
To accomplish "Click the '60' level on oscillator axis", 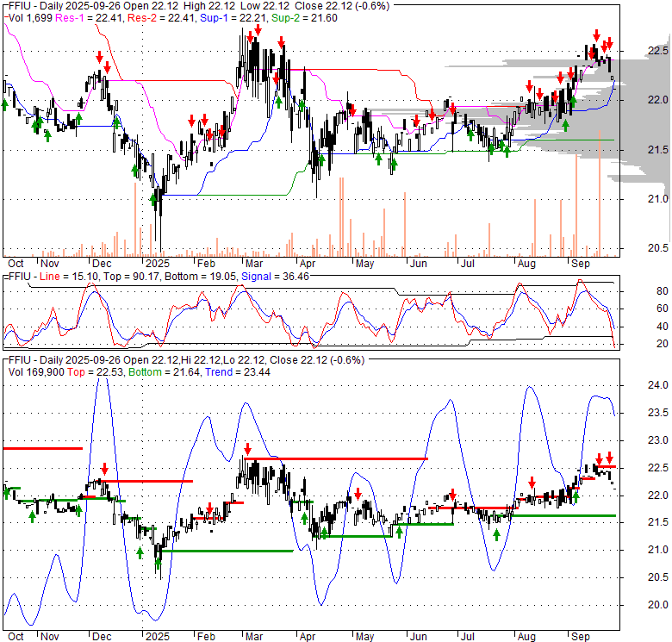I will pyautogui.click(x=663, y=309).
